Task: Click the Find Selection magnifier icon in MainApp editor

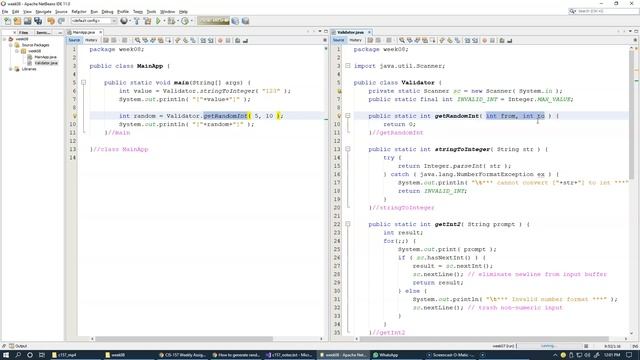Action: tap(138, 40)
